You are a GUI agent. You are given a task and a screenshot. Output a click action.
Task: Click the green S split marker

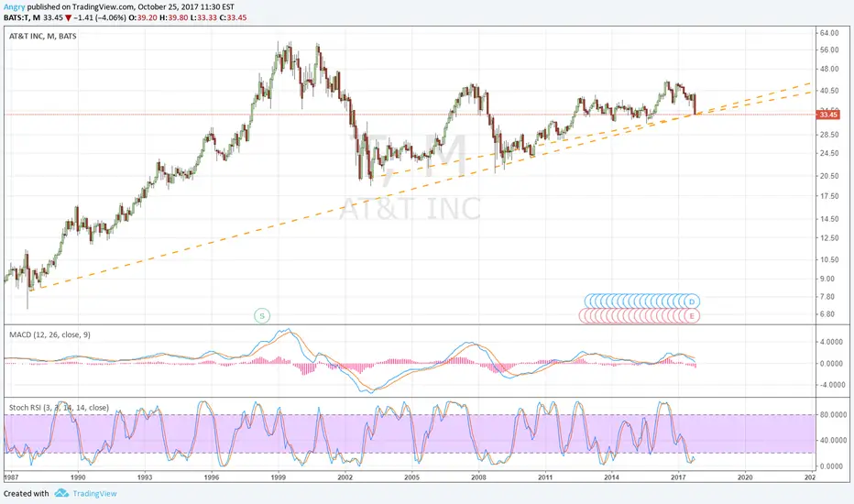tap(262, 315)
